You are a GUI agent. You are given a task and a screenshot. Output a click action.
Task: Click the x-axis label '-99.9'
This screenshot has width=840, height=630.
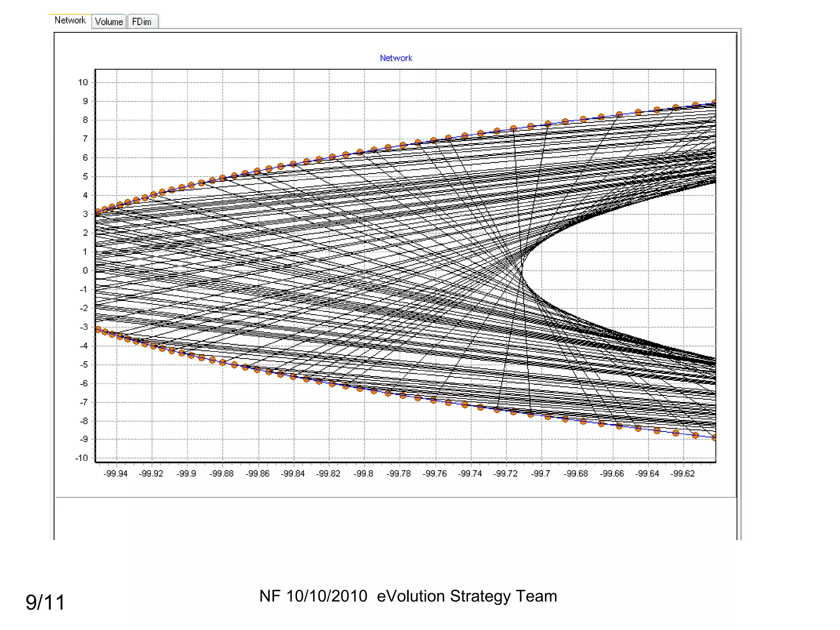(186, 474)
